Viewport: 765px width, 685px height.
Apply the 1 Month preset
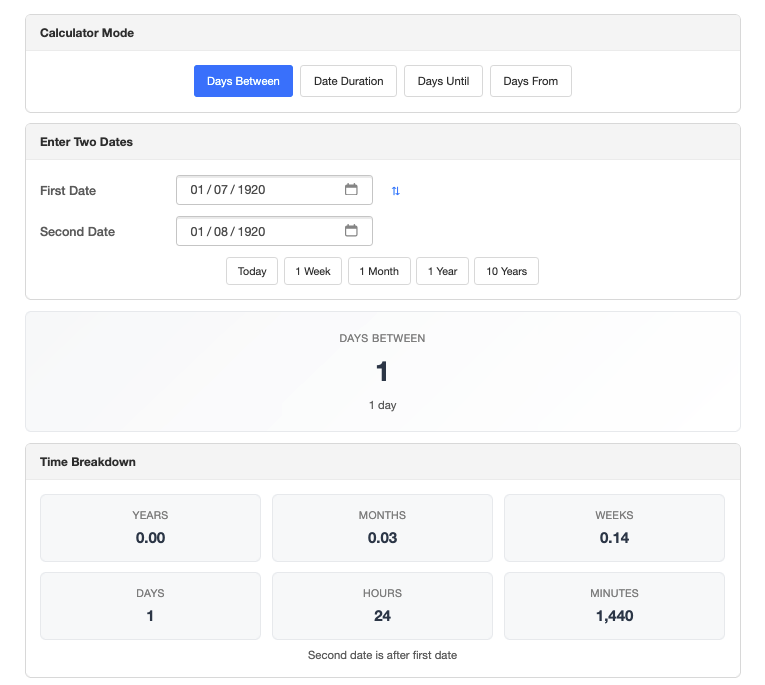[379, 271]
